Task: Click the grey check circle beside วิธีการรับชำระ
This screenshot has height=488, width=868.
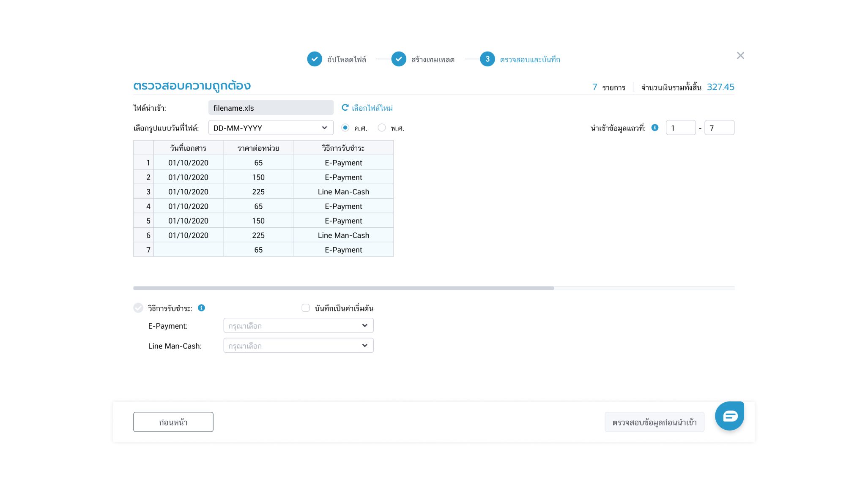Action: 138,308
